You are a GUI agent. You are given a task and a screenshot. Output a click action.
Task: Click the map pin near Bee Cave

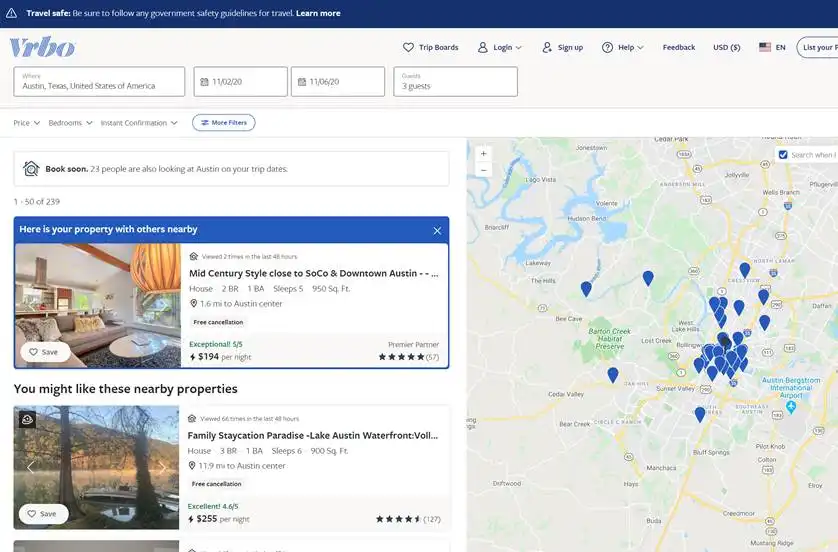(586, 289)
